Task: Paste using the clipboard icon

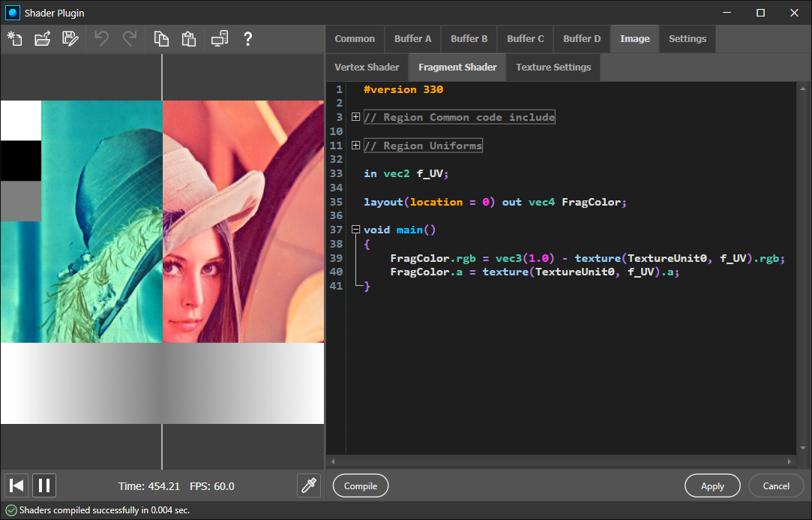Action: click(189, 39)
